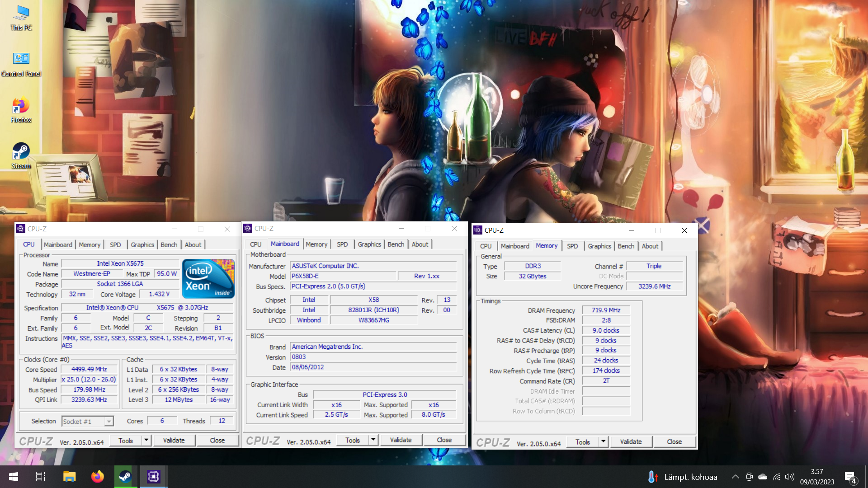Click the Intel Xeon inside logo
The height and width of the screenshot is (488, 868).
pyautogui.click(x=208, y=278)
